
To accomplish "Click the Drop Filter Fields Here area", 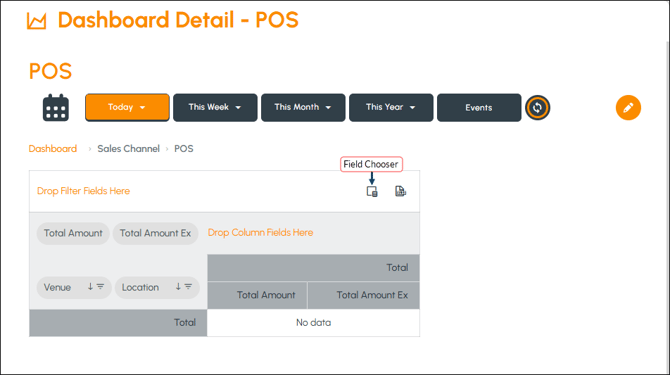I will 83,191.
